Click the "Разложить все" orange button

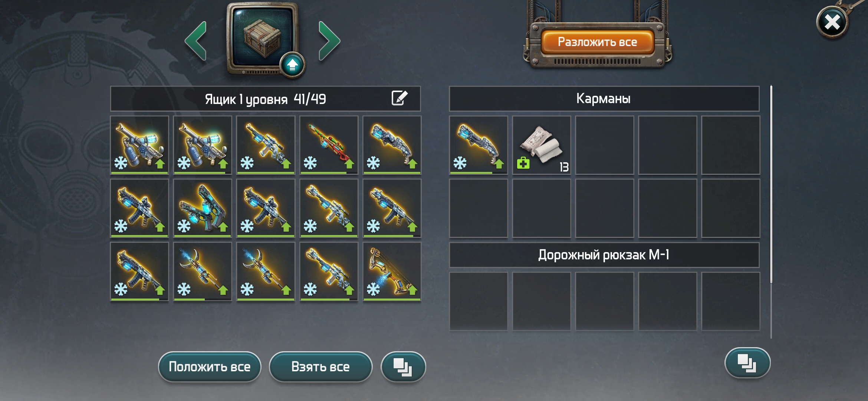pos(597,42)
